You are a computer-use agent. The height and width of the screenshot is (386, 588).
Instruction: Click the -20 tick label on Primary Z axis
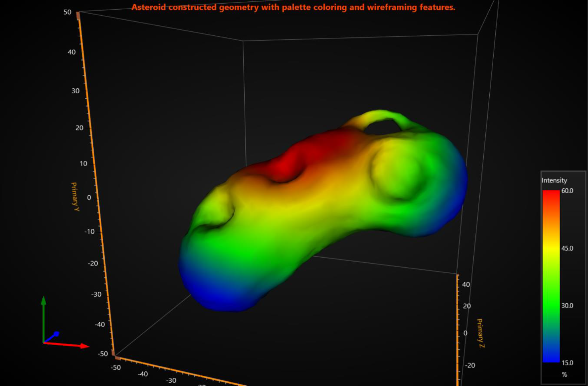(x=470, y=365)
